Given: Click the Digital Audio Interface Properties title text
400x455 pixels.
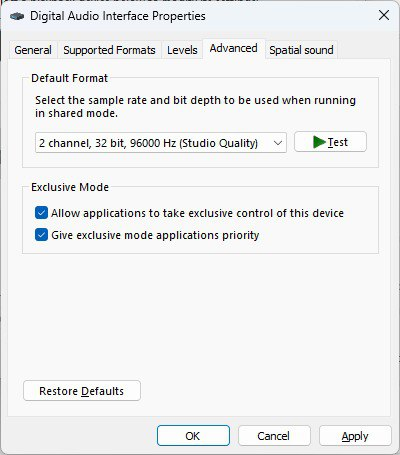Looking at the screenshot, I should 118,16.
